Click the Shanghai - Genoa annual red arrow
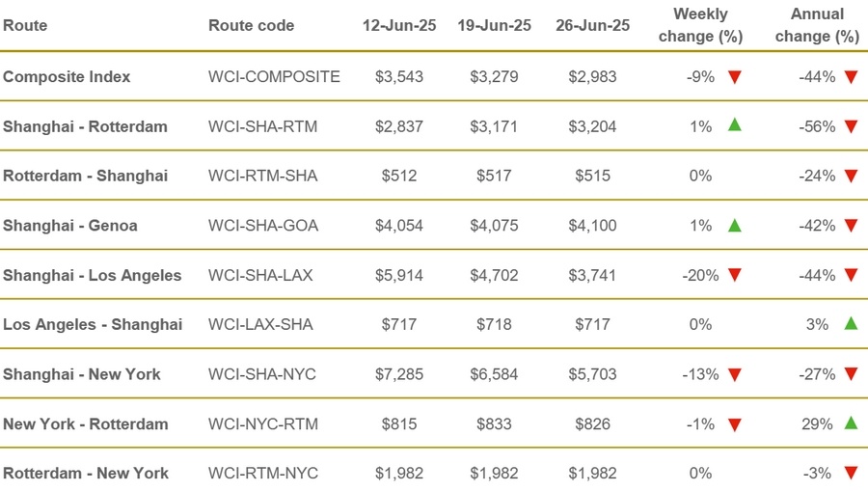868x491 pixels. (x=851, y=226)
